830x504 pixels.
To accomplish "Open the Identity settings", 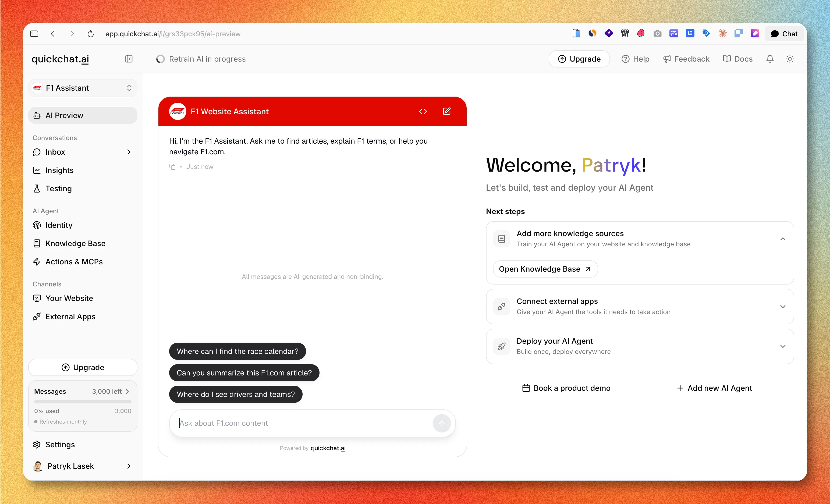I will click(83, 225).
